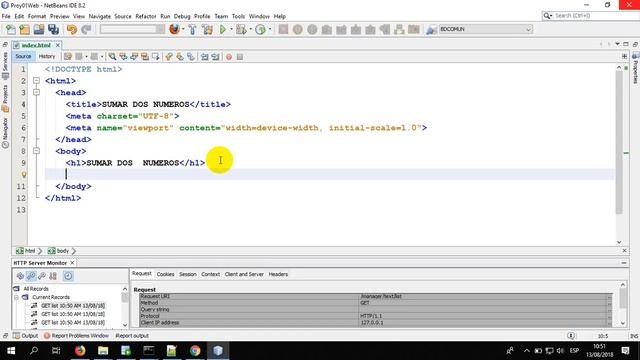Click the Save All toolbar icon

[x=53, y=29]
